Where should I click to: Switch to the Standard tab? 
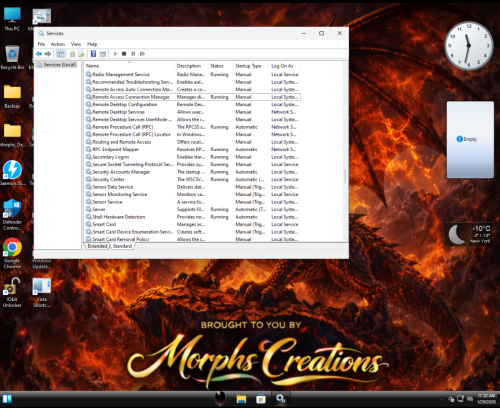click(x=122, y=246)
